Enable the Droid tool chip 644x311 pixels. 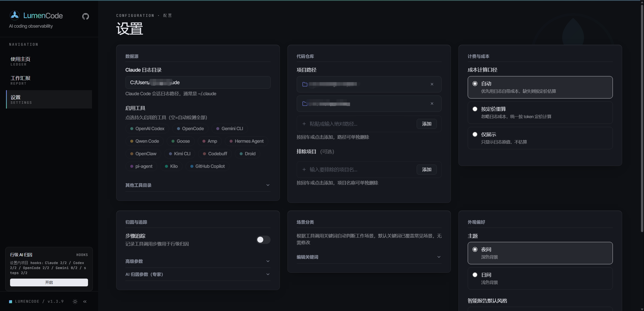247,154
